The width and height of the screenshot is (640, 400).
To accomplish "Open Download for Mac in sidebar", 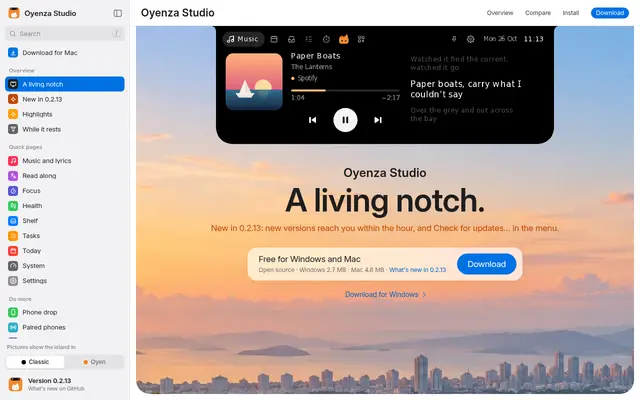I will click(x=64, y=53).
